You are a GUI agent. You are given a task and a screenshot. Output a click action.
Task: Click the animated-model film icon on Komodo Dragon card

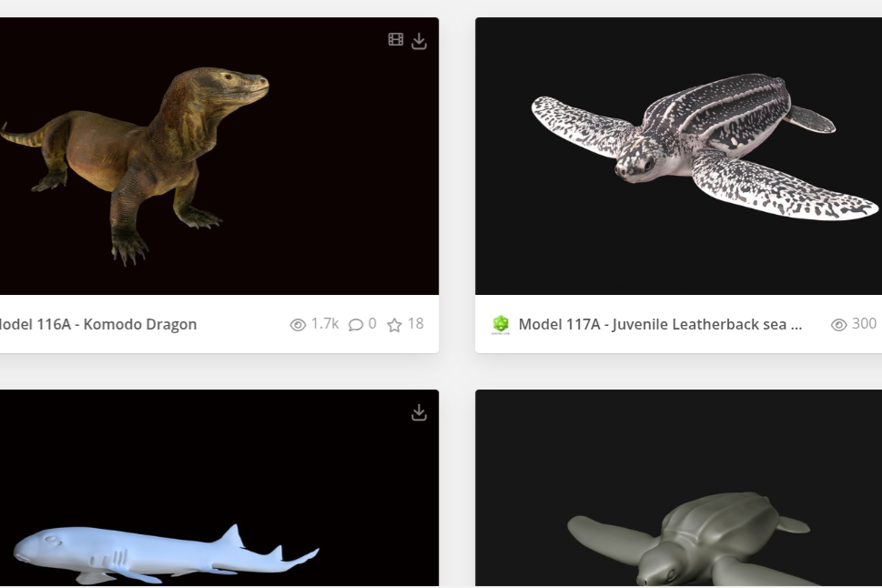pos(395,39)
